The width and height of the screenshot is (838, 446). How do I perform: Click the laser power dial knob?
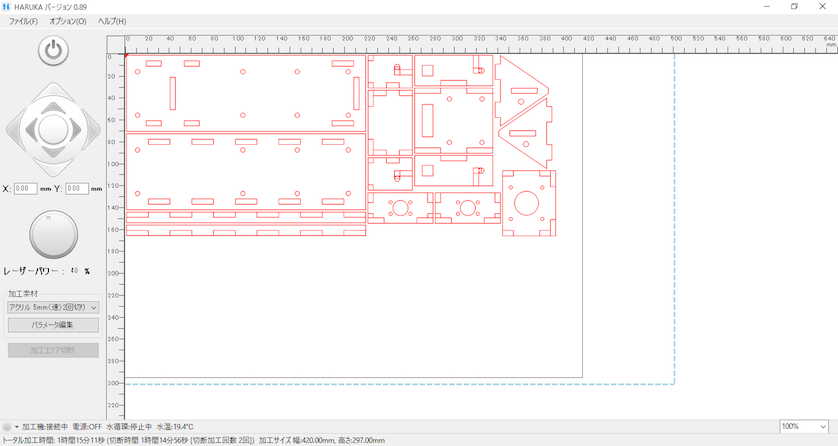pos(53,235)
